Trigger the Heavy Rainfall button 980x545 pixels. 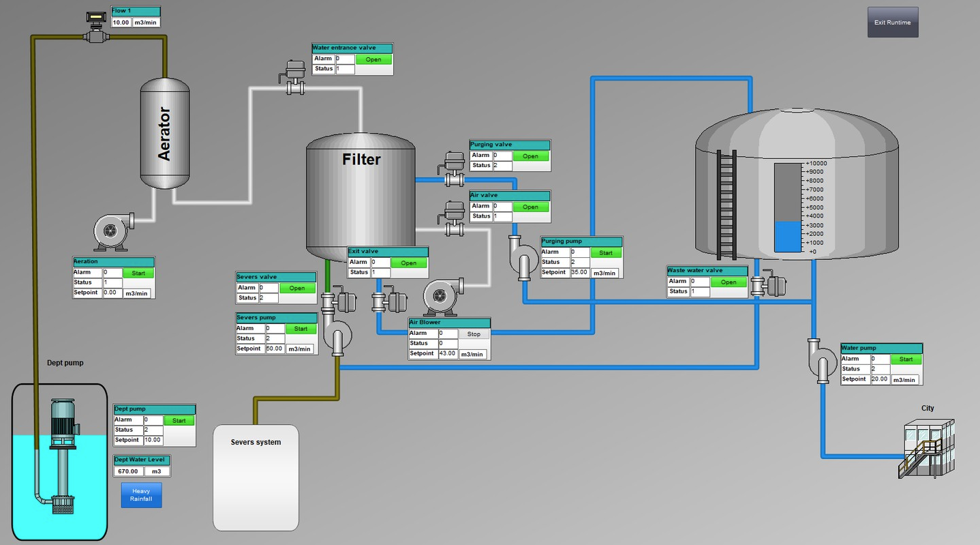point(141,495)
